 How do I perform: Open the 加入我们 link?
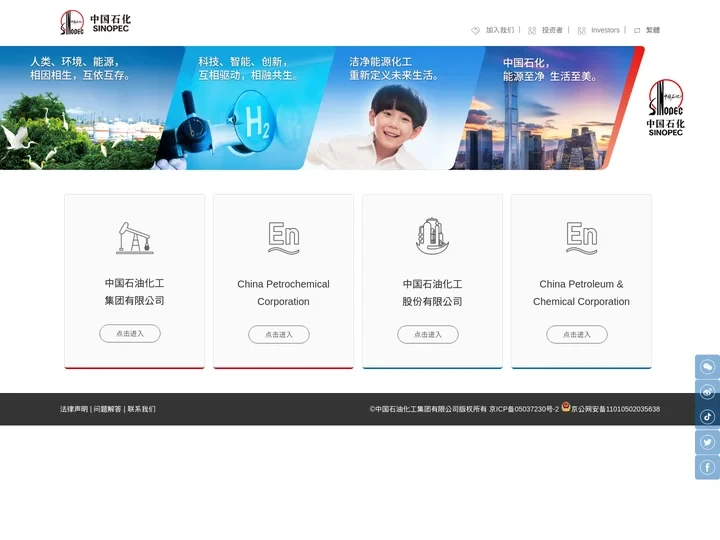[500, 30]
